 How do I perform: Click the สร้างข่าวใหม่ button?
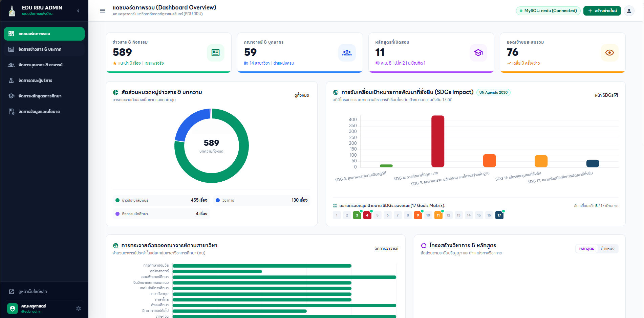coord(602,11)
